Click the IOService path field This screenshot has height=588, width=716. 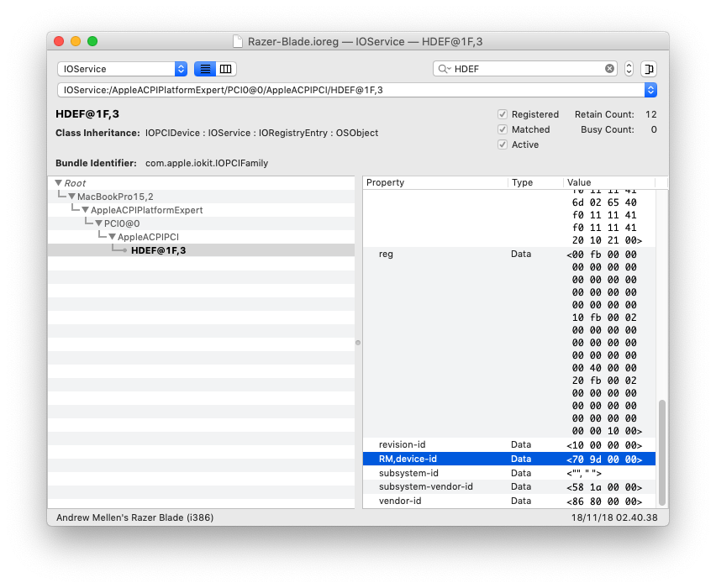coord(350,90)
